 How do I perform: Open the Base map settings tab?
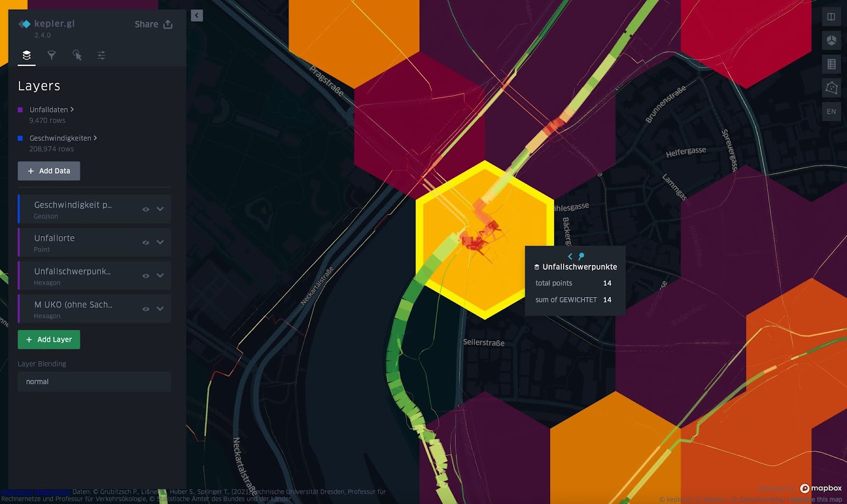click(101, 55)
